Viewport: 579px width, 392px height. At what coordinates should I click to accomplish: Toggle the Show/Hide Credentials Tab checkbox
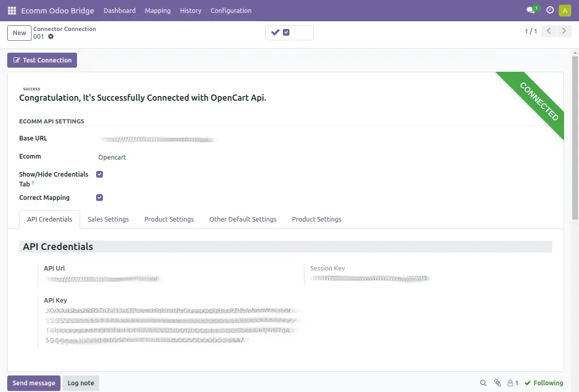[99, 174]
